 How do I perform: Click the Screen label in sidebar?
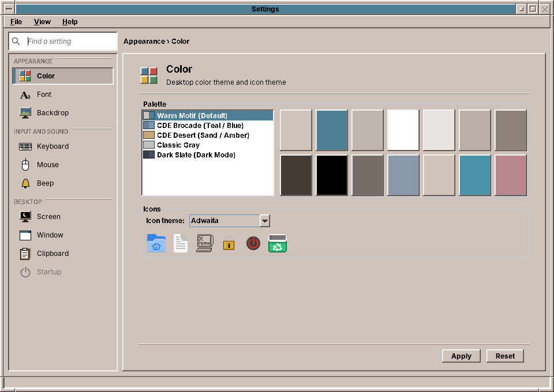[48, 217]
